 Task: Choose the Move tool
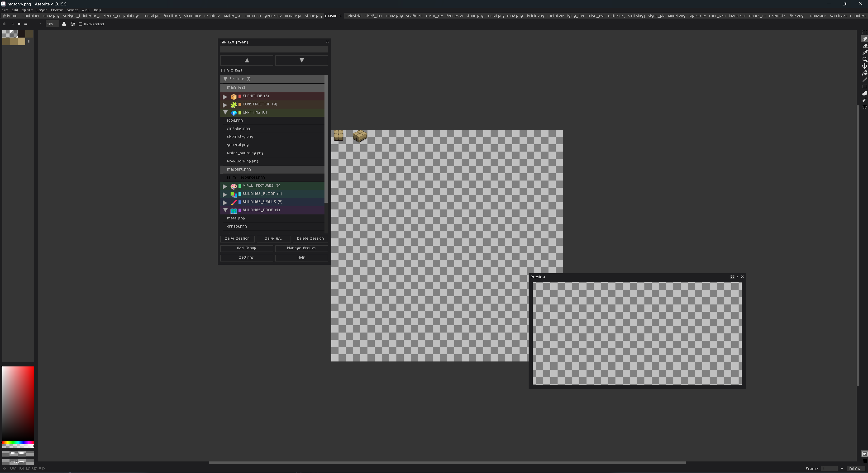point(864,66)
